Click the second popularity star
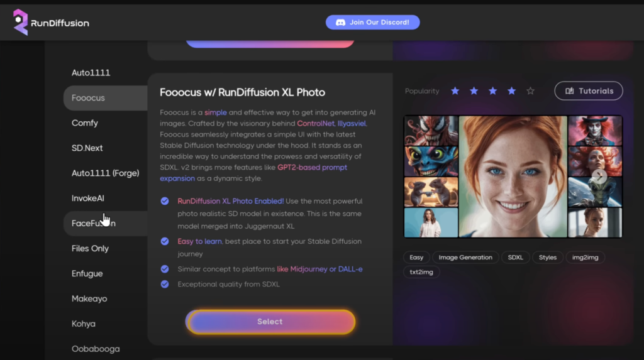 click(474, 90)
